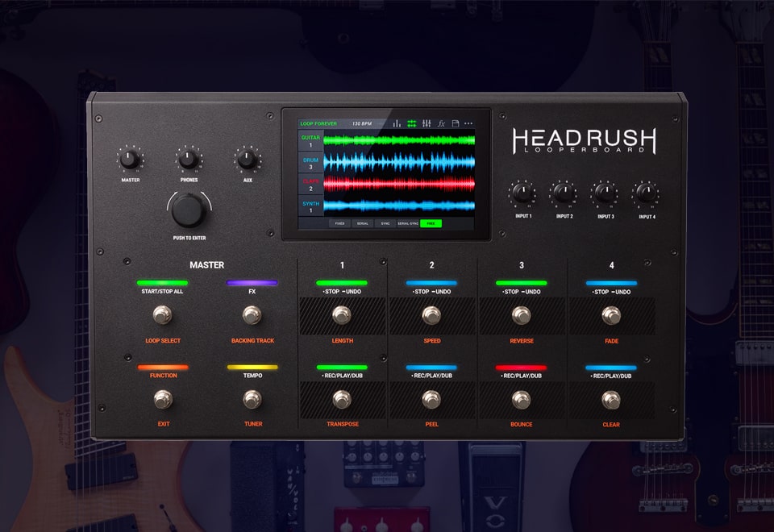This screenshot has height=532, width=774.
Task: Click track 1 REC/PLAY/DUB footswitch
Action: coord(342,399)
